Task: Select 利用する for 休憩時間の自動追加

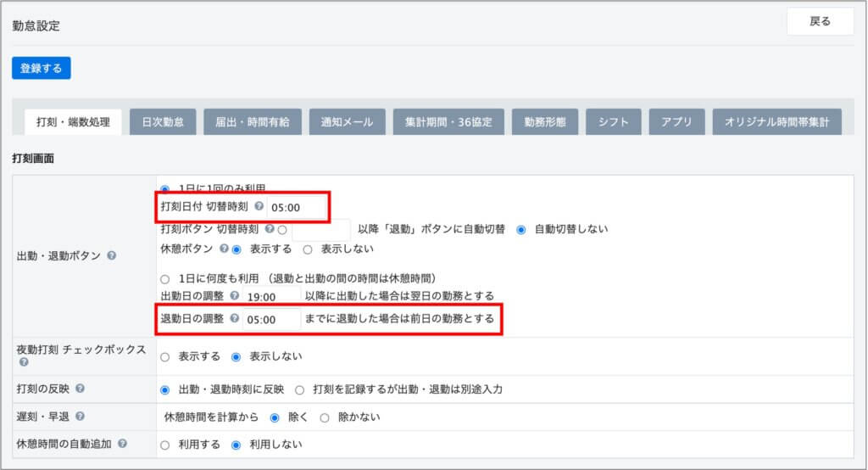Action: click(x=164, y=444)
